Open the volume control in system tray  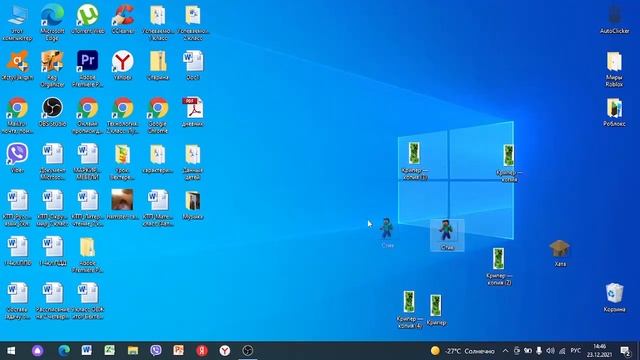point(550,351)
